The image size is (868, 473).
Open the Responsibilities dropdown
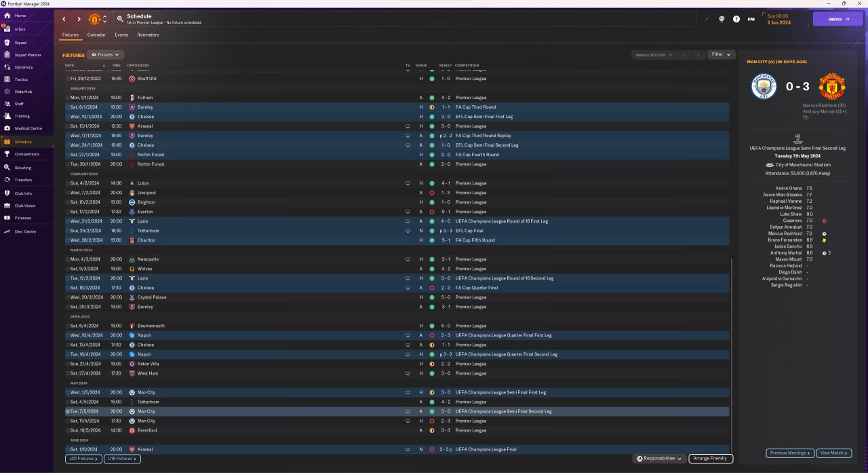click(x=659, y=459)
